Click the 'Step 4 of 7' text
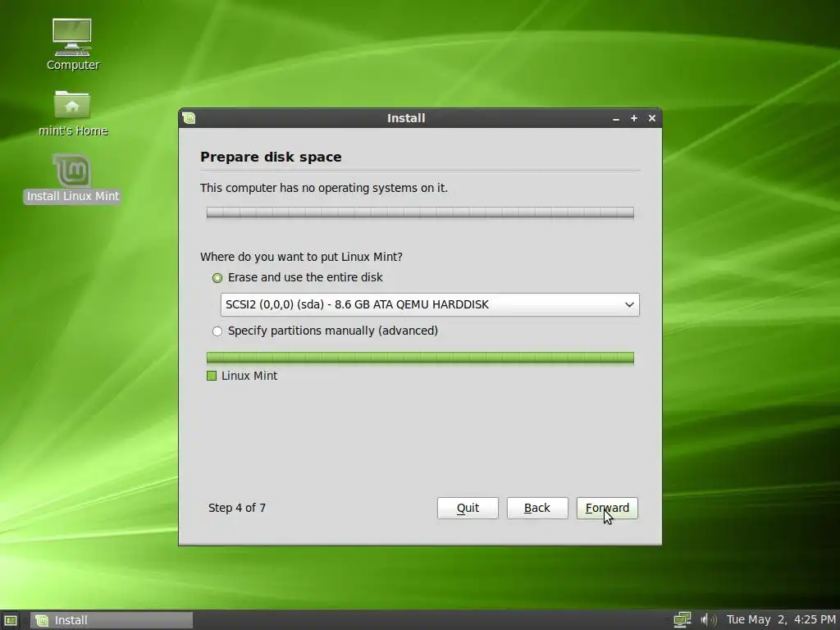The height and width of the screenshot is (630, 840). [237, 508]
